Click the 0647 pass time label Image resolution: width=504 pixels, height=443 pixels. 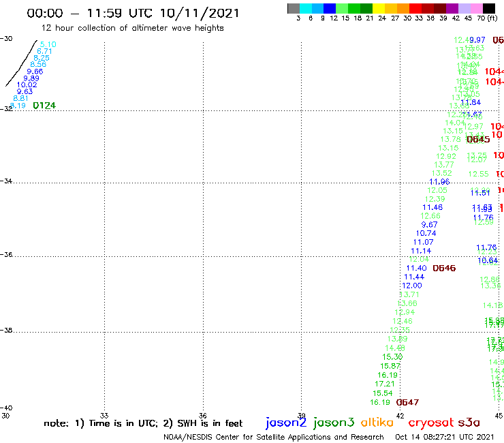407,403
